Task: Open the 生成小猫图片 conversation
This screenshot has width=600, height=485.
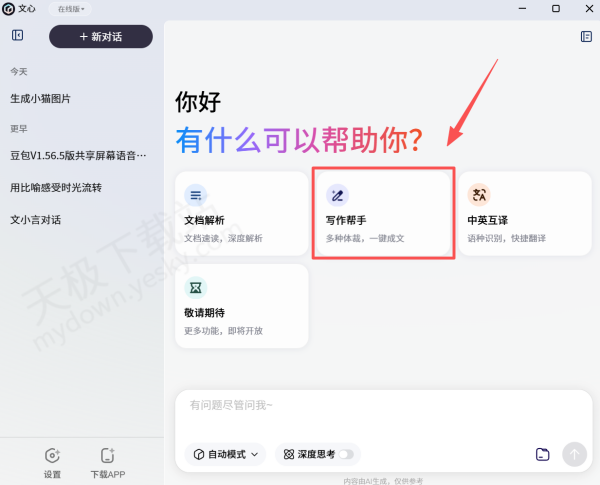Action: [41, 99]
